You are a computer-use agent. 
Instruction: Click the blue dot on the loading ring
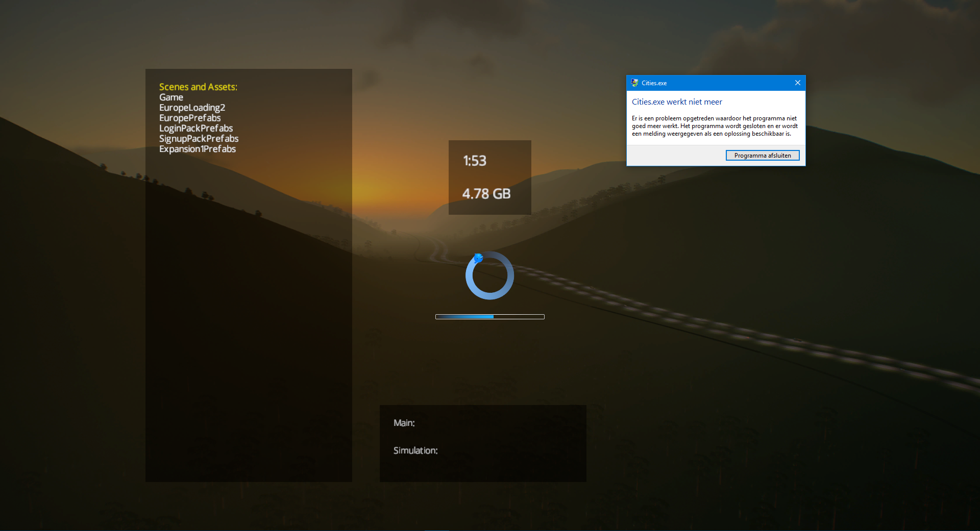point(478,258)
